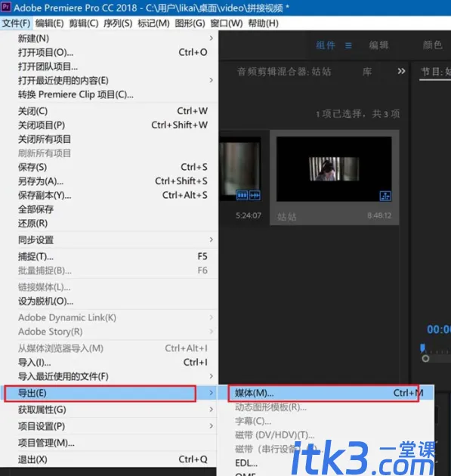Switch to 编辑 workspace tab
This screenshot has width=451, height=476.
coord(378,45)
